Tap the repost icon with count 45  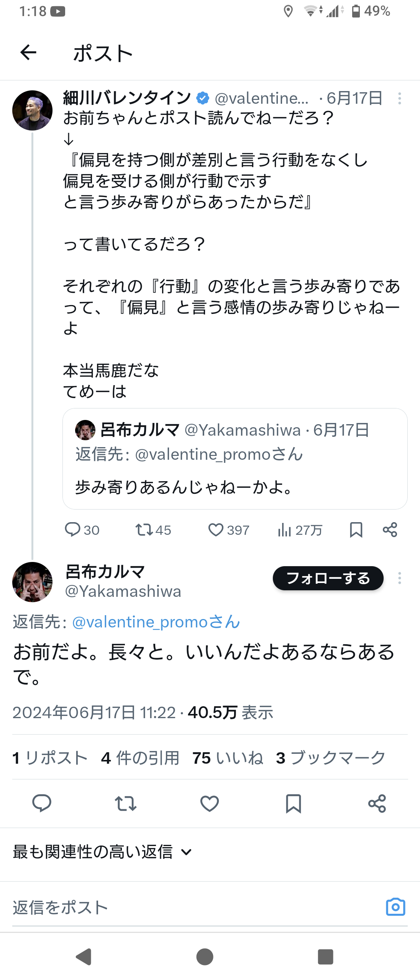(x=144, y=530)
